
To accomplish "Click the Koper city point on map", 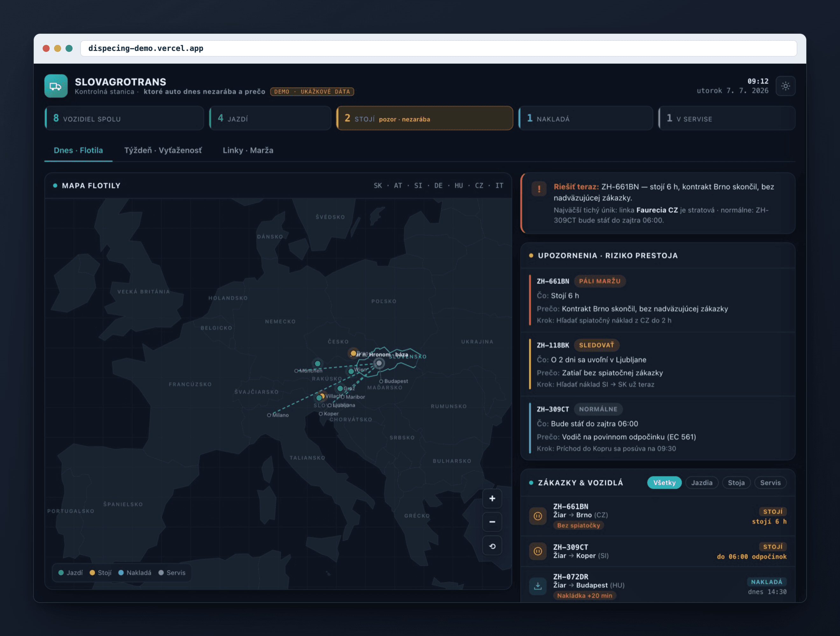I will point(320,414).
